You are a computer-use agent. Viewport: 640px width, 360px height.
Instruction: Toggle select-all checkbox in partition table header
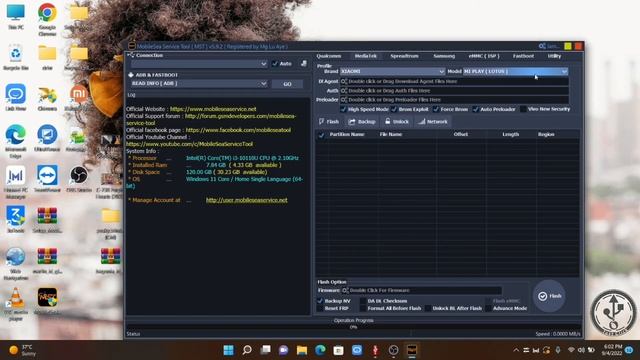click(321, 135)
